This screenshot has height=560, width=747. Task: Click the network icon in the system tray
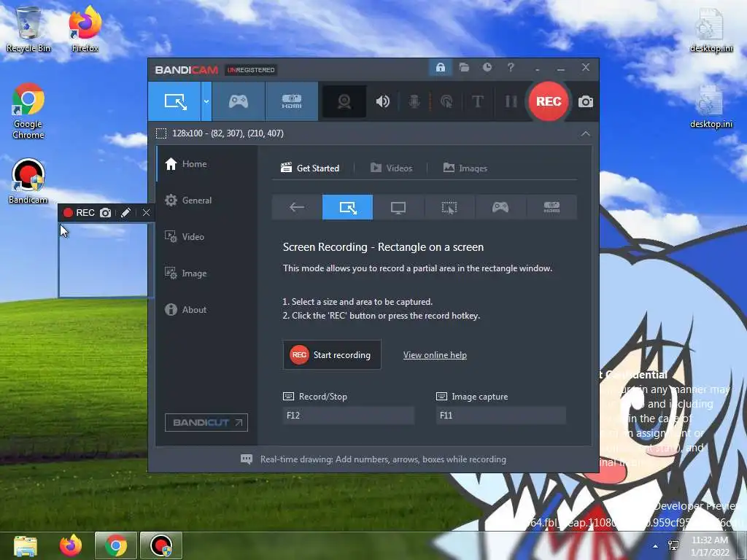(x=673, y=546)
